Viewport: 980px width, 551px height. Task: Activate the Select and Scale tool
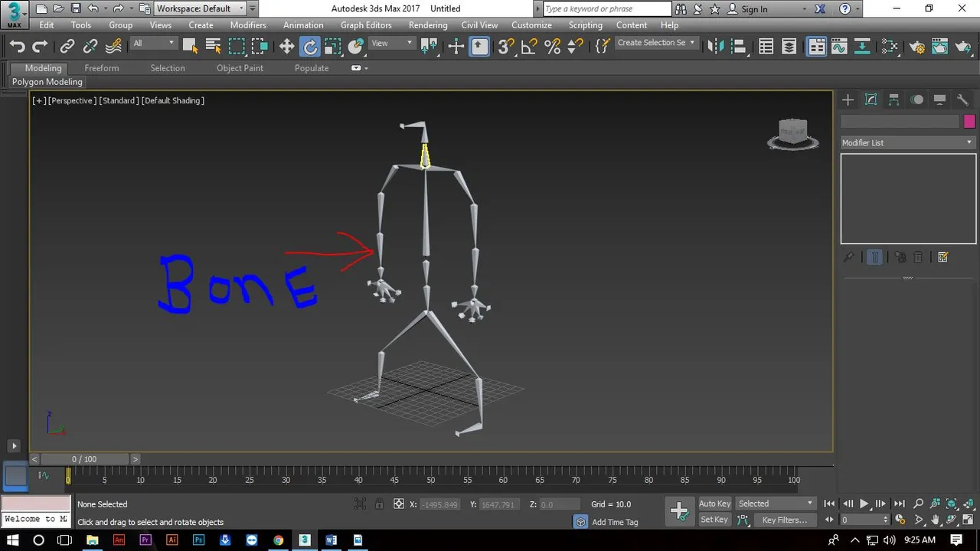pos(333,47)
